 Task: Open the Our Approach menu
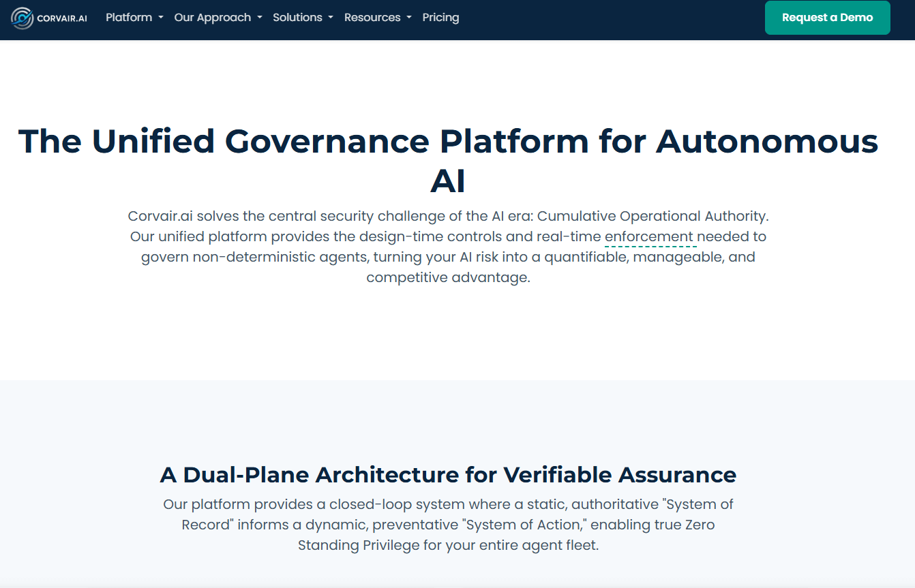point(212,18)
